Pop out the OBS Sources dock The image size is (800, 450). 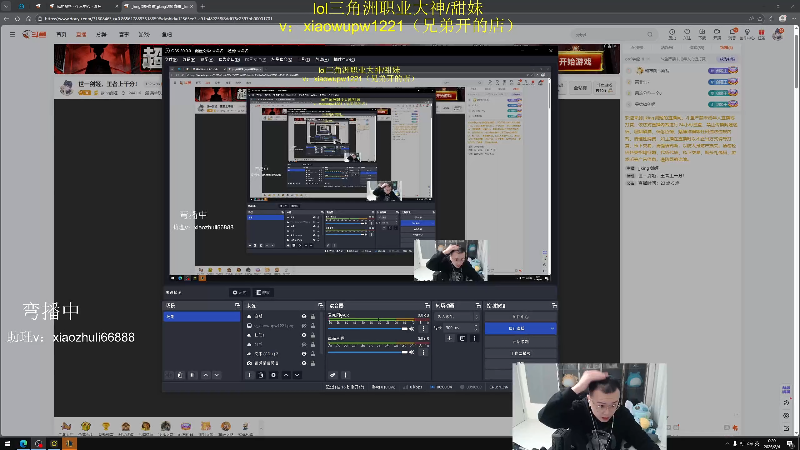(320, 305)
